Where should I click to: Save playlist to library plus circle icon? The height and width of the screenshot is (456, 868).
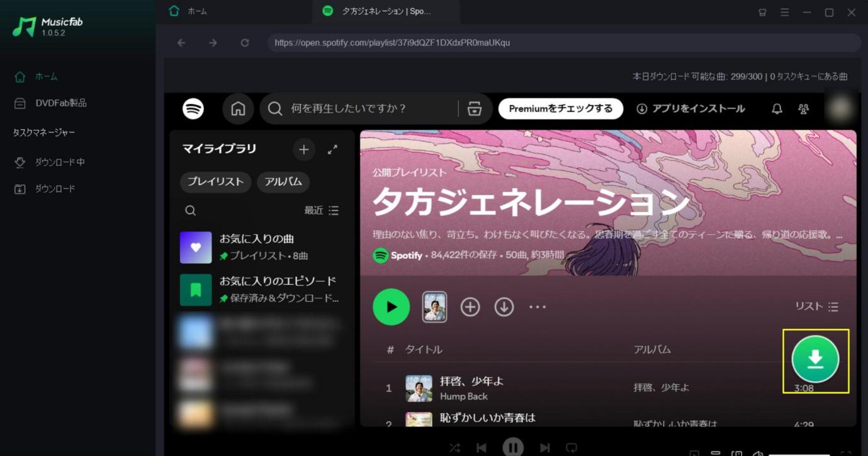point(470,307)
